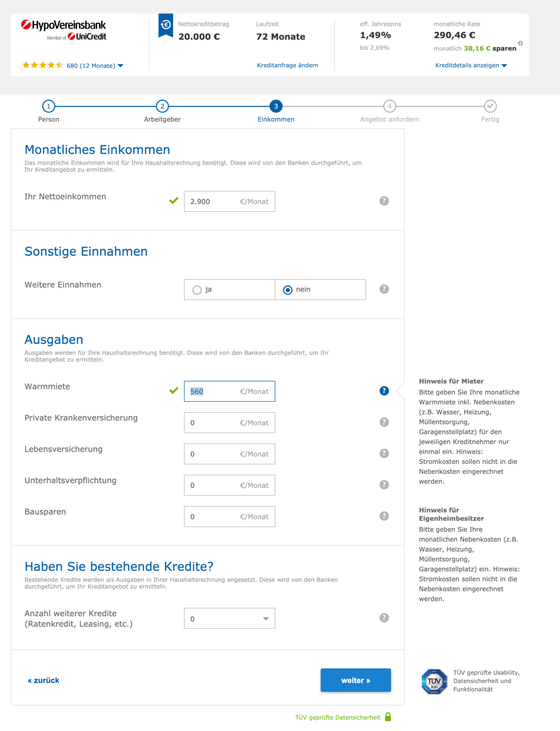Click help icon for Unterhaltsverpflichtung

coord(384,484)
